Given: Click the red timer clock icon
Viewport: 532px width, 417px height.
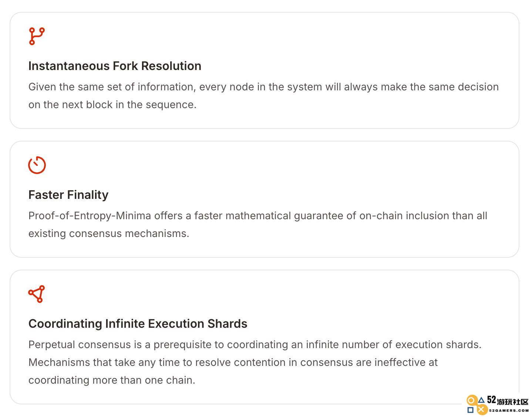Looking at the screenshot, I should coord(37,165).
